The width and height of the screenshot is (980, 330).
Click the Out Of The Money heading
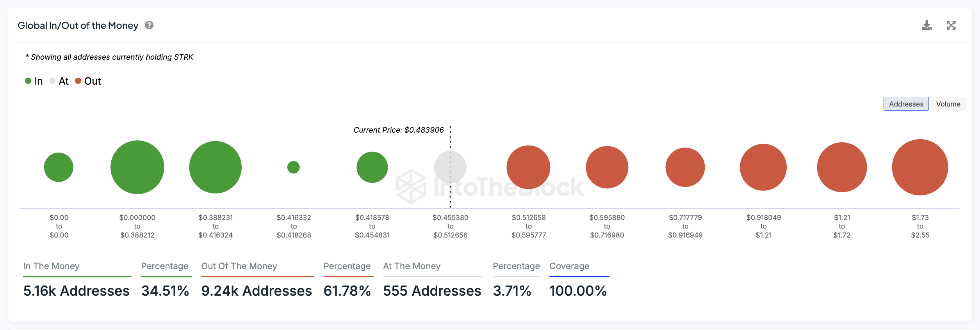239,266
